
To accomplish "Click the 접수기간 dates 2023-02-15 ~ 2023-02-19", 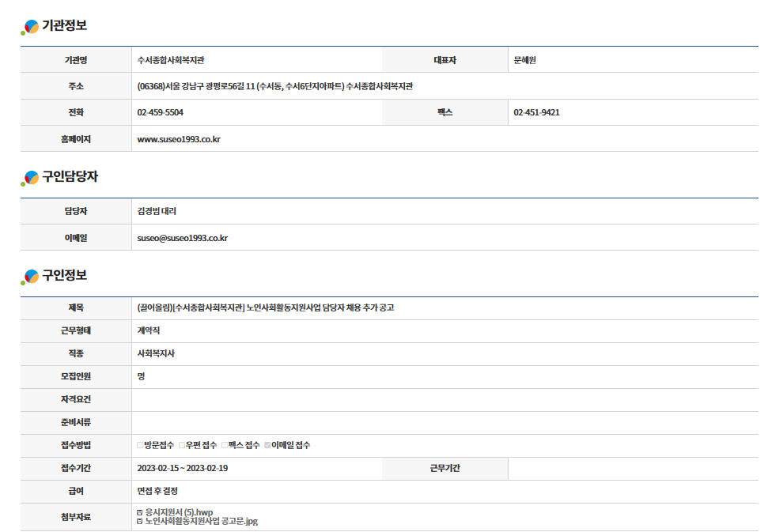I will point(182,469).
